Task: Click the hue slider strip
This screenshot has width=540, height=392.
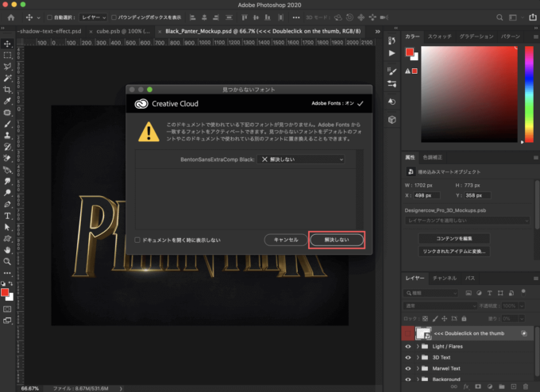Action: point(529,94)
